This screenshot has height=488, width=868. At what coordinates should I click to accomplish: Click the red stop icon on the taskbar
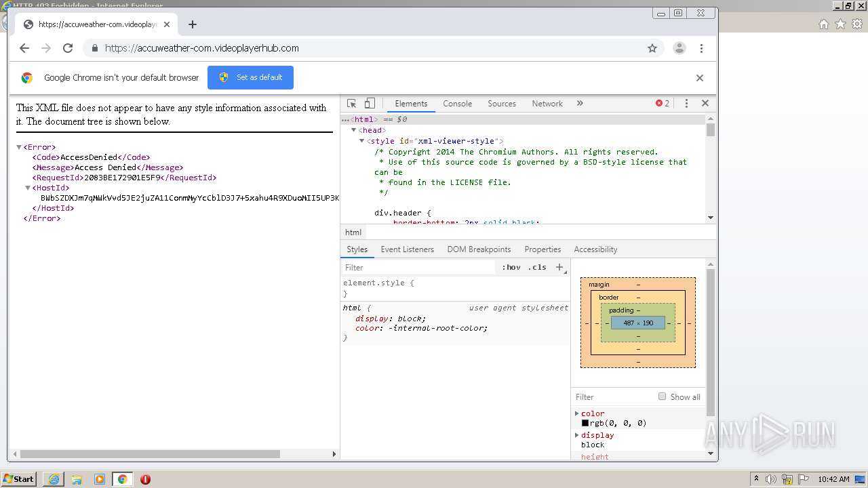(x=145, y=479)
